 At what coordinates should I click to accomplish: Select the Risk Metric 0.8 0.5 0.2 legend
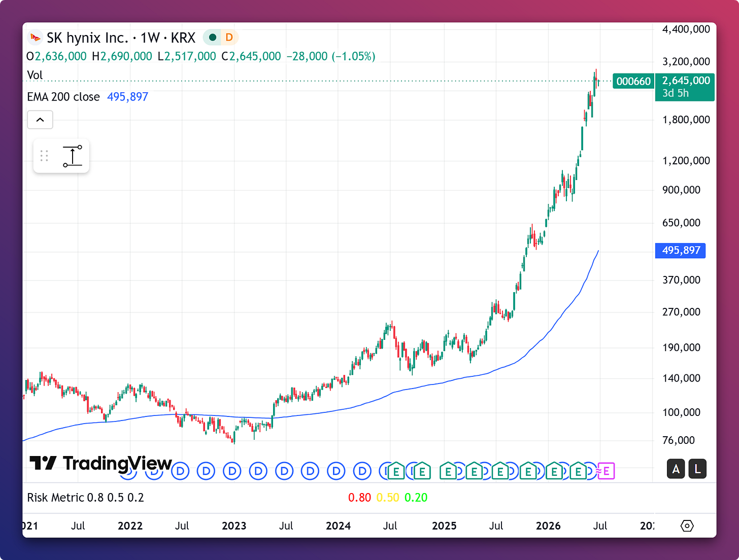click(x=85, y=498)
